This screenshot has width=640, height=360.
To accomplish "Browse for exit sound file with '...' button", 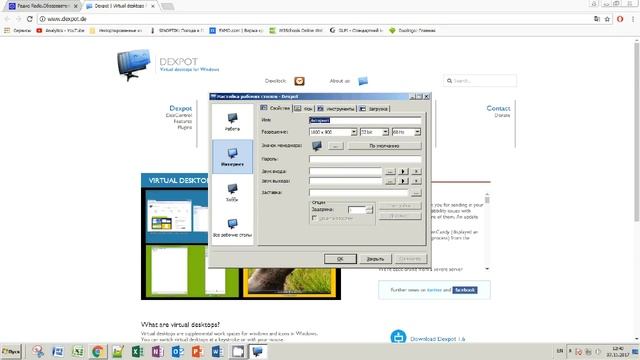I will (390, 181).
